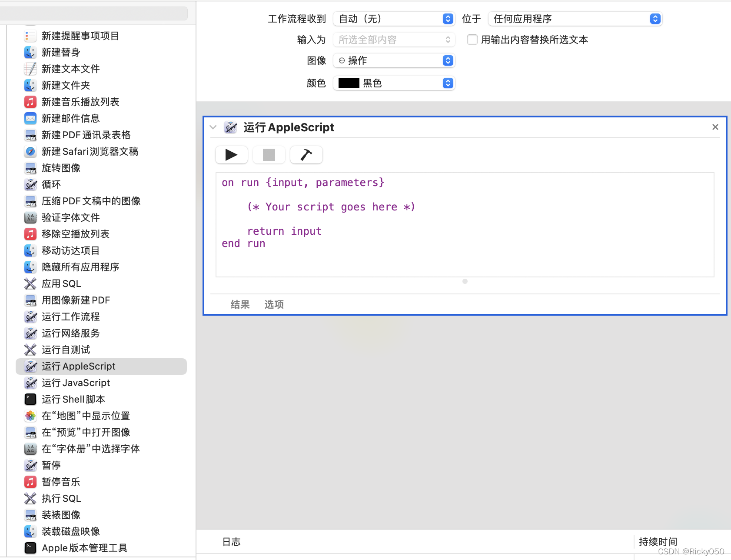Collapse the 运行 AppleScript action with its chevron
The image size is (731, 560).
pos(213,127)
